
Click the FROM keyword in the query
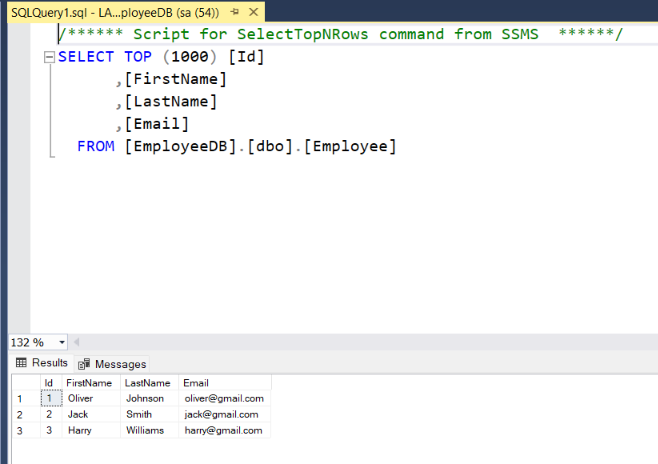click(x=96, y=146)
